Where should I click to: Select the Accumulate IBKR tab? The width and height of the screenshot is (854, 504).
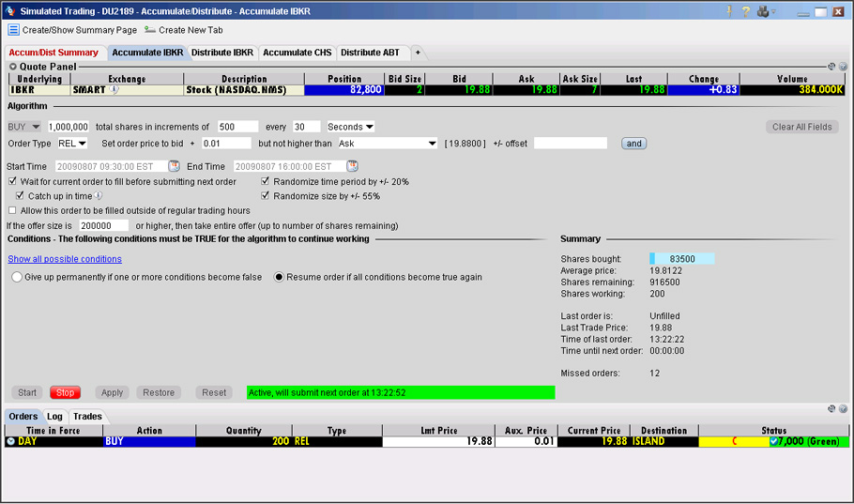coord(147,53)
